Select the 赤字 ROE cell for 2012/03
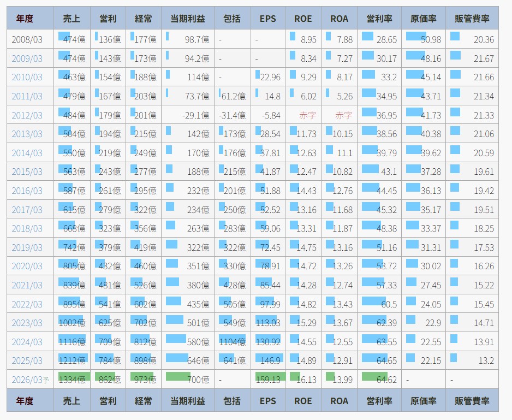512x420 pixels. 303,115
